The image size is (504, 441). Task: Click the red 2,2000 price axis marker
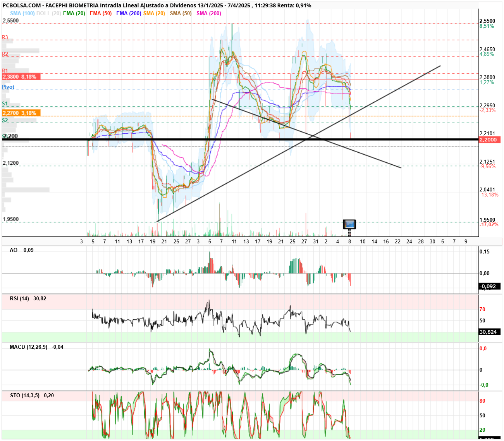(x=490, y=140)
